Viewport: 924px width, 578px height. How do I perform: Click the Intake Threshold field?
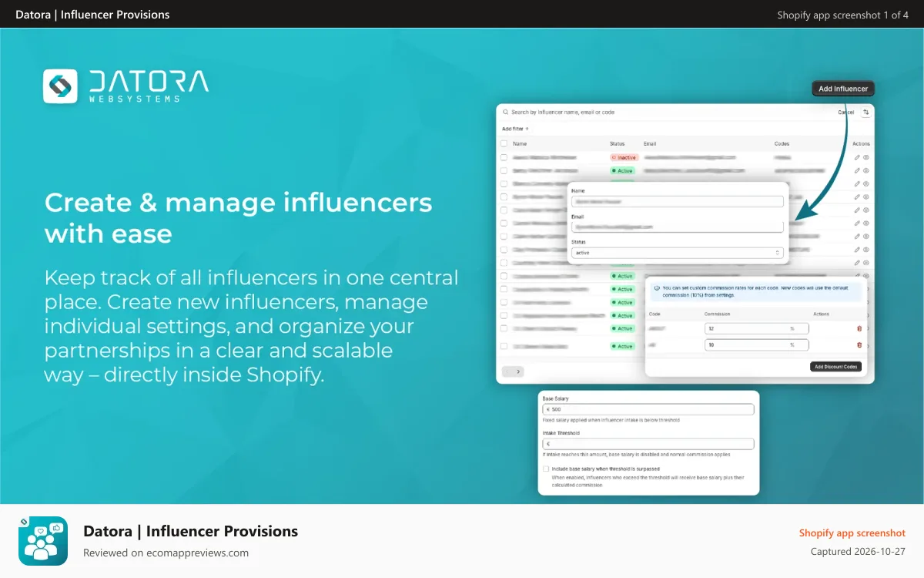tap(648, 444)
